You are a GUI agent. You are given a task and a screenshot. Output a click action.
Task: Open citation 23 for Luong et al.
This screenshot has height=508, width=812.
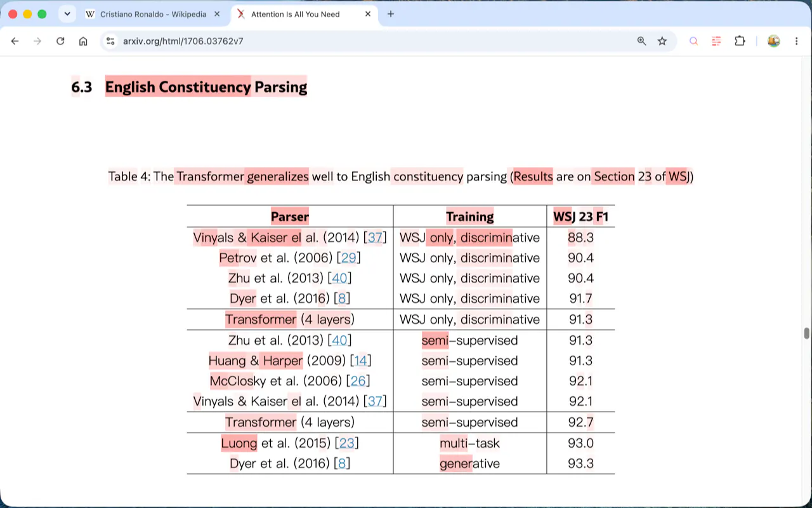pyautogui.click(x=346, y=443)
